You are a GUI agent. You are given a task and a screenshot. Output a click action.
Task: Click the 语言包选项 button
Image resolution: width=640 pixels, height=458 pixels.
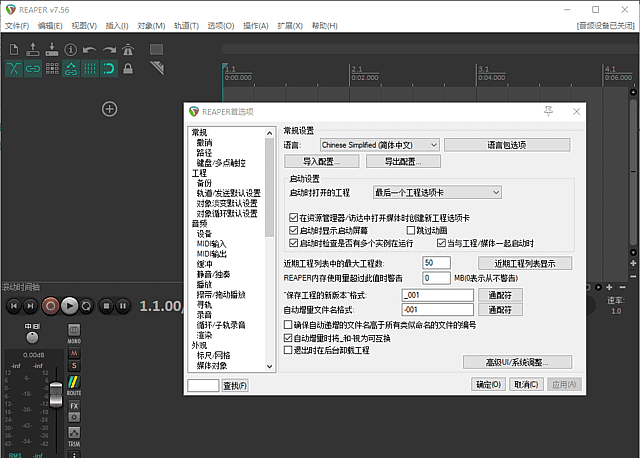point(507,145)
